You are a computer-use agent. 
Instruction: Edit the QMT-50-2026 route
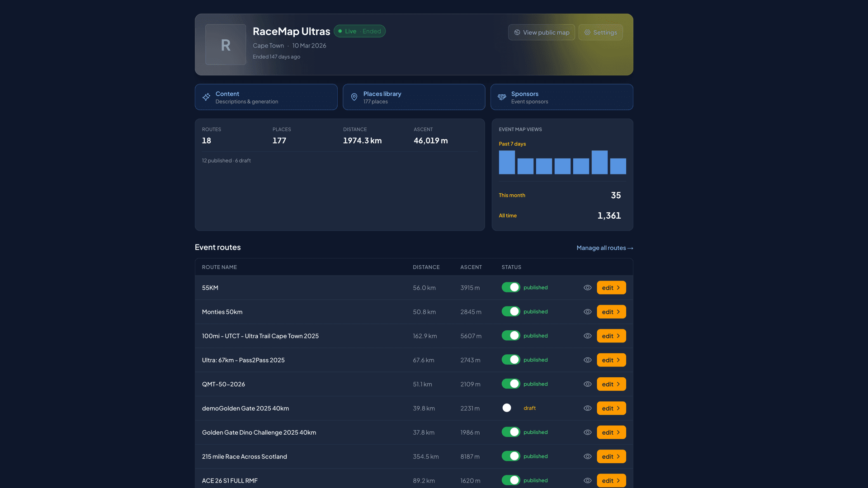pos(611,384)
